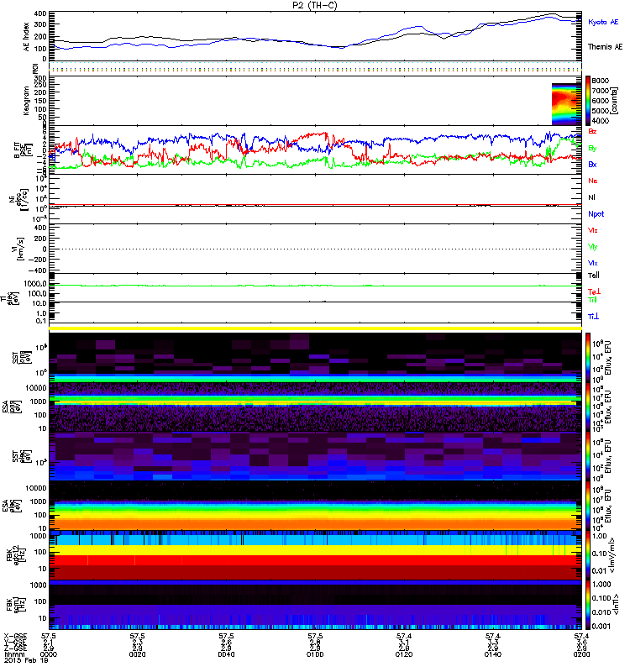Click the green By legend label

pos(593,148)
